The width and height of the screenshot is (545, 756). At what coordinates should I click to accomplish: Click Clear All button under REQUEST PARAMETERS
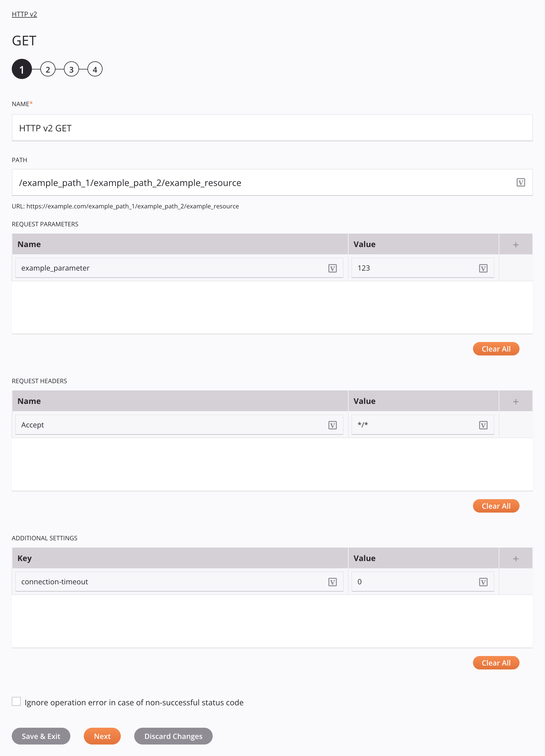point(496,349)
